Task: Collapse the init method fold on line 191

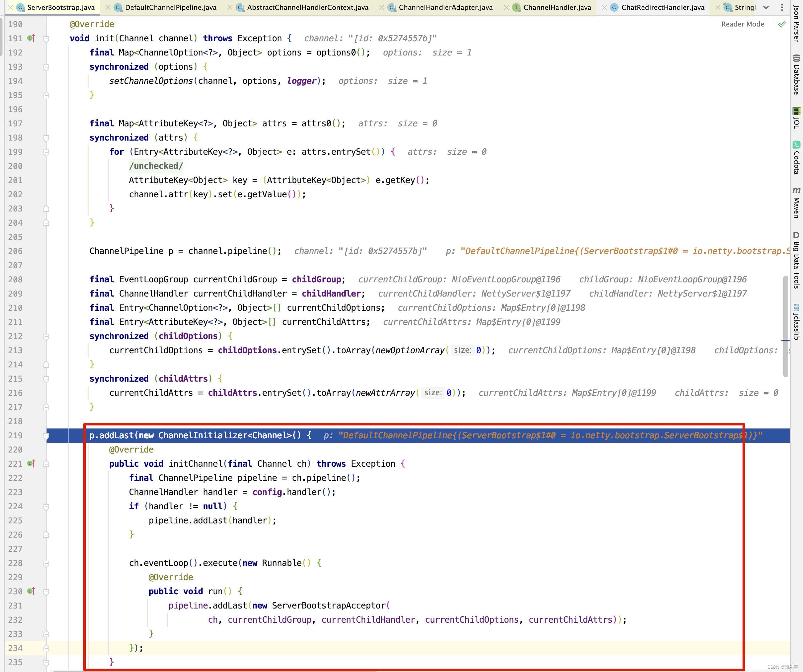Action: [x=46, y=39]
